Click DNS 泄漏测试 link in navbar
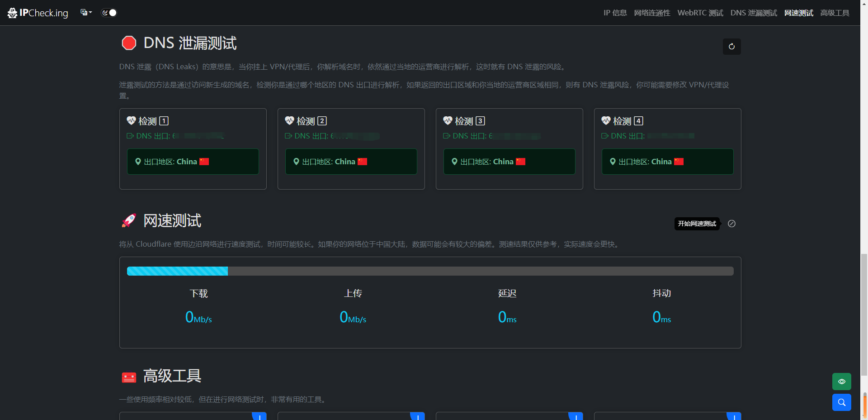The height and width of the screenshot is (420, 868). pos(753,13)
